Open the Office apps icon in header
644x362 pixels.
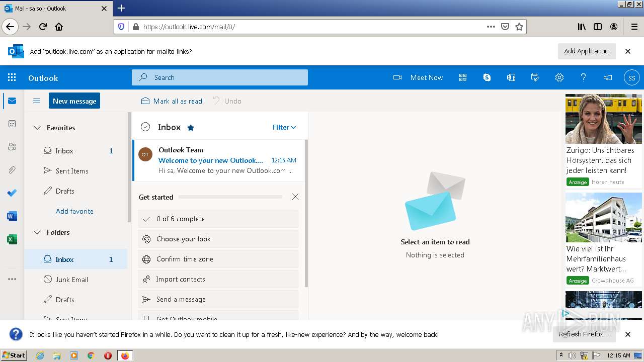[511, 77]
